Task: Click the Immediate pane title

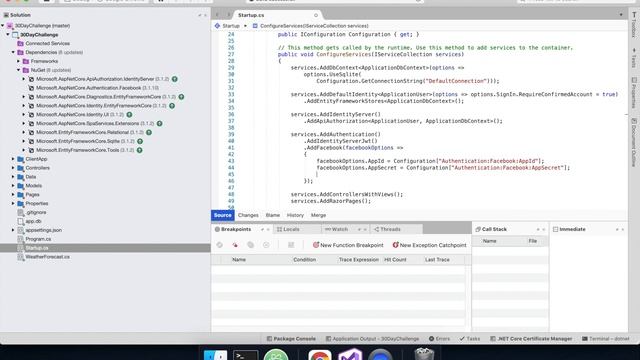Action: 572,229
